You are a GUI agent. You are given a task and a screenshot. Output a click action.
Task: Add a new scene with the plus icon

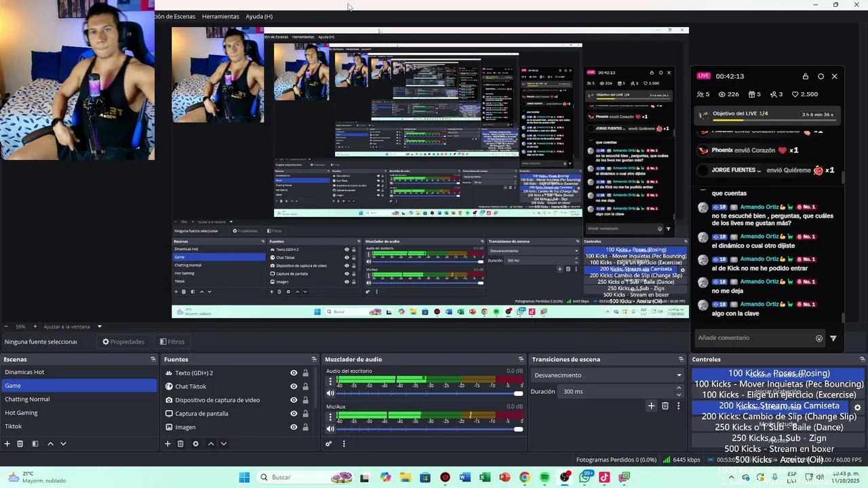pyautogui.click(x=7, y=444)
